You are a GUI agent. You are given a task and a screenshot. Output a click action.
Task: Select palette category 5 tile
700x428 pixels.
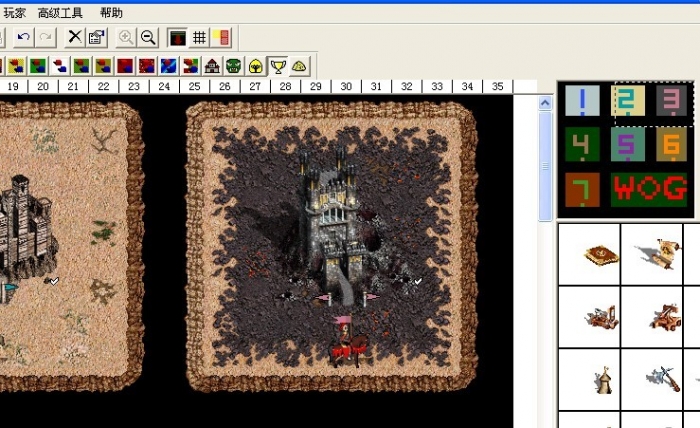(x=628, y=144)
